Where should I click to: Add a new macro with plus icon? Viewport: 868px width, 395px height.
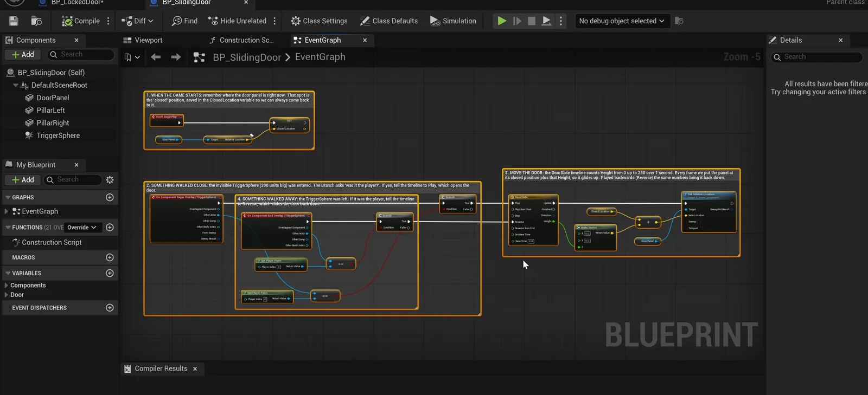point(110,257)
